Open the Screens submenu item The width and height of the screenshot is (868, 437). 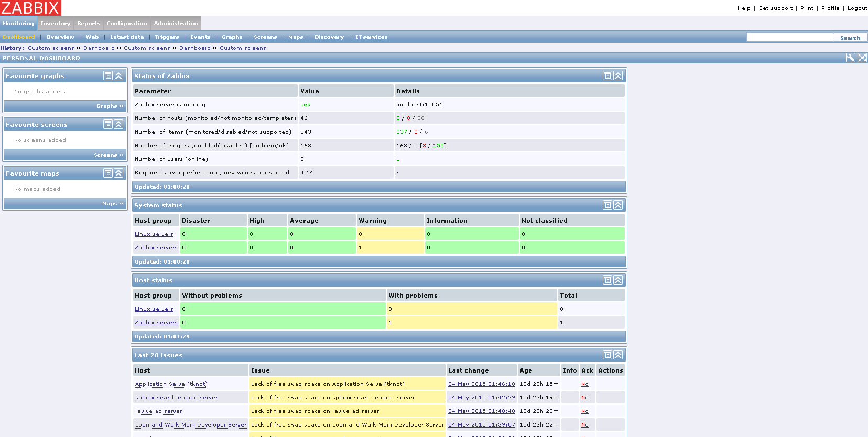point(265,37)
